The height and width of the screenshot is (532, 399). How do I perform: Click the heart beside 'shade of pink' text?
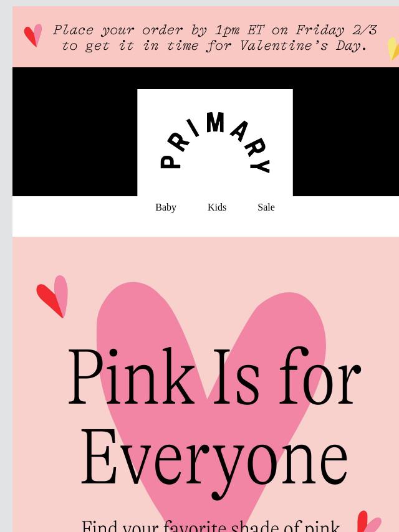[368, 521]
